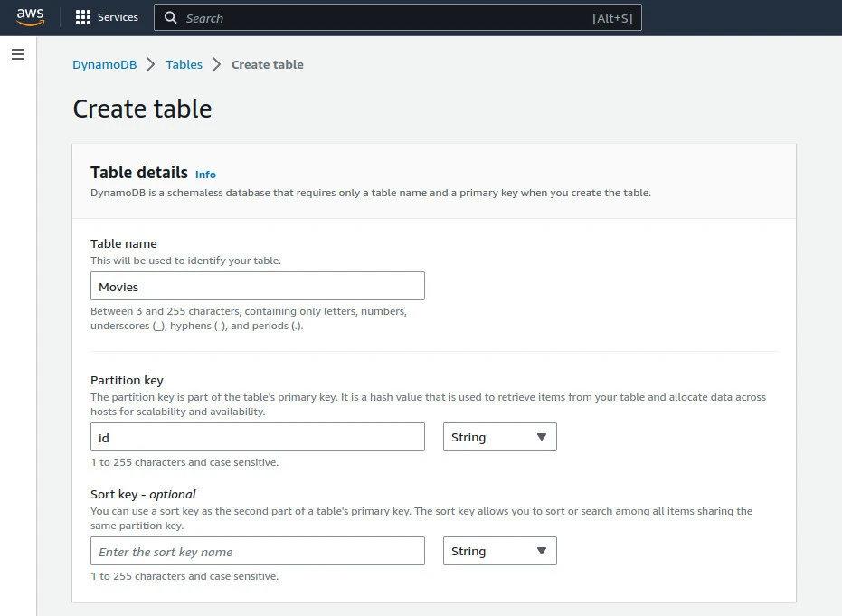Go to DynamoDB breadcrumb link
This screenshot has height=616, width=842.
105,64
